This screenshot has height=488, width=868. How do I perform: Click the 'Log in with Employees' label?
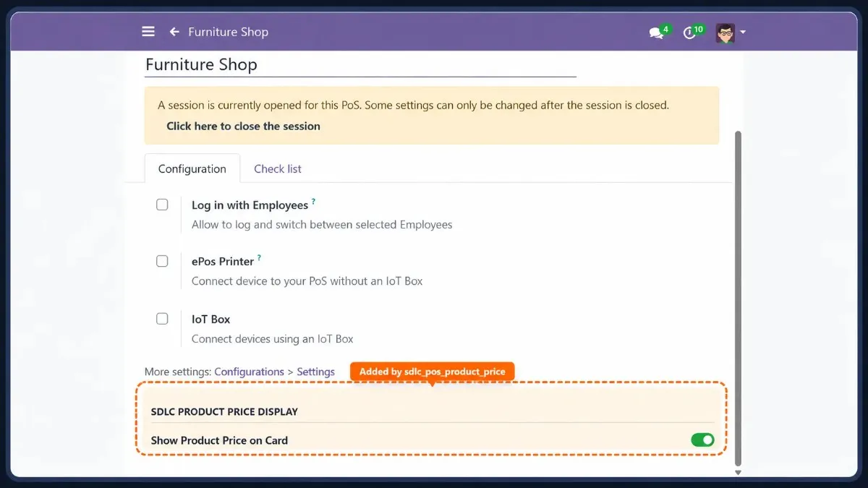click(250, 205)
